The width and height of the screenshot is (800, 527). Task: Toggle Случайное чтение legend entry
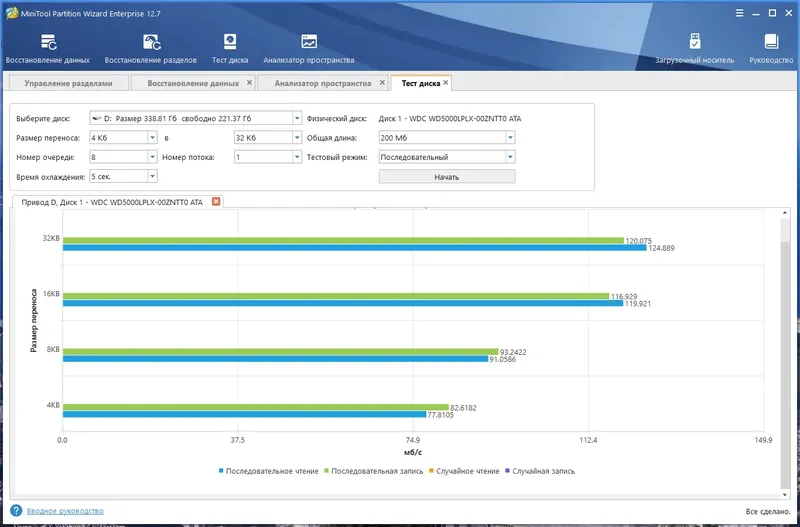(464, 471)
